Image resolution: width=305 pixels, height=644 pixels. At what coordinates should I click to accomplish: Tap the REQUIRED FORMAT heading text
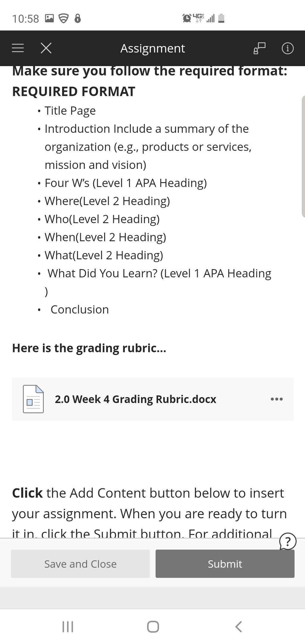pos(74,91)
